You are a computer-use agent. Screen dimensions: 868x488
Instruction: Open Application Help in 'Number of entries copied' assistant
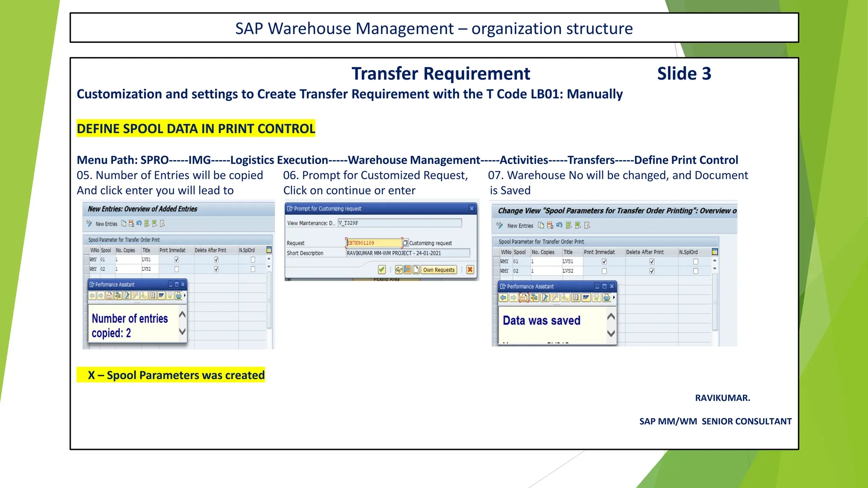coord(109,295)
